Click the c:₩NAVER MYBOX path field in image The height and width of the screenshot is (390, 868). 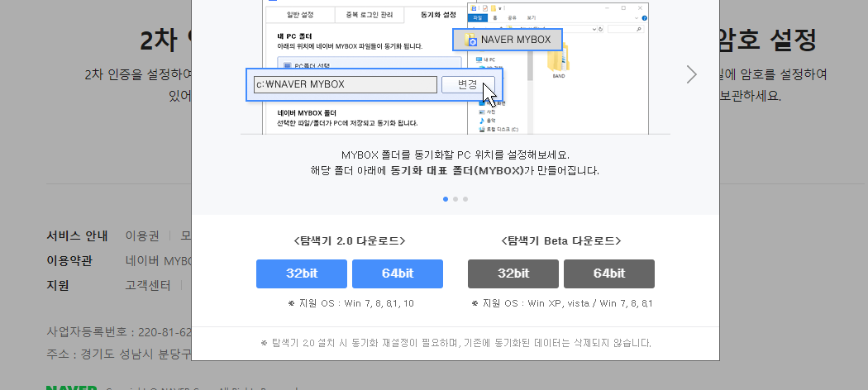point(346,84)
